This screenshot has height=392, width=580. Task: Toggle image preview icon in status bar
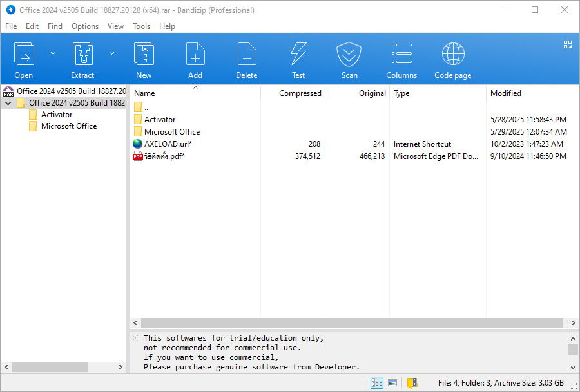(x=392, y=383)
